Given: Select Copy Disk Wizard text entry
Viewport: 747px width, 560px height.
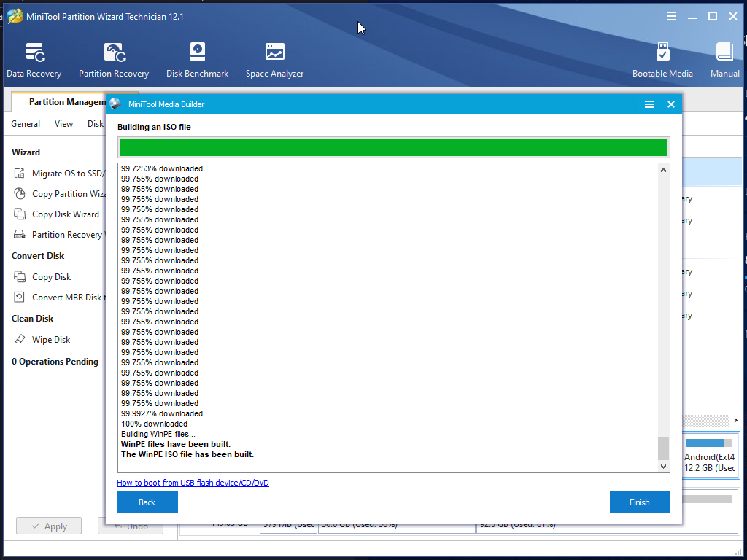Looking at the screenshot, I should pyautogui.click(x=66, y=214).
